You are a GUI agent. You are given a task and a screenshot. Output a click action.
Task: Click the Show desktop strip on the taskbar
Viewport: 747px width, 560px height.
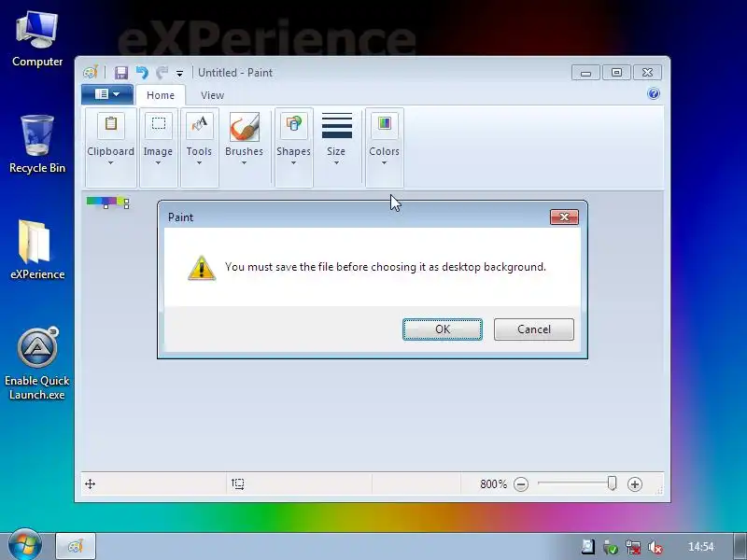(x=740, y=546)
